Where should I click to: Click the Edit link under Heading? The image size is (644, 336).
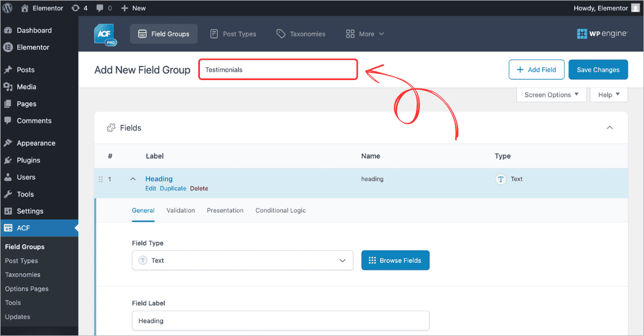(151, 189)
